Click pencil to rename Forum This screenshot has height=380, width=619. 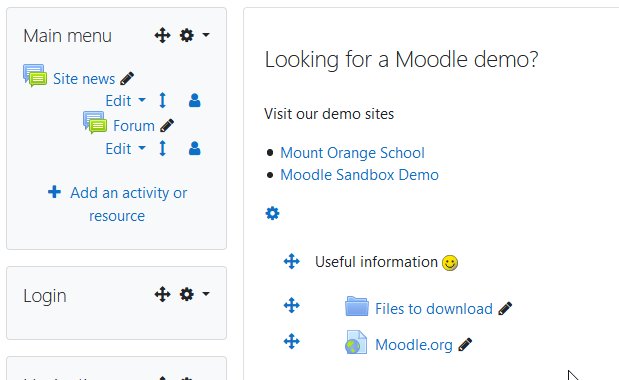[x=167, y=125]
